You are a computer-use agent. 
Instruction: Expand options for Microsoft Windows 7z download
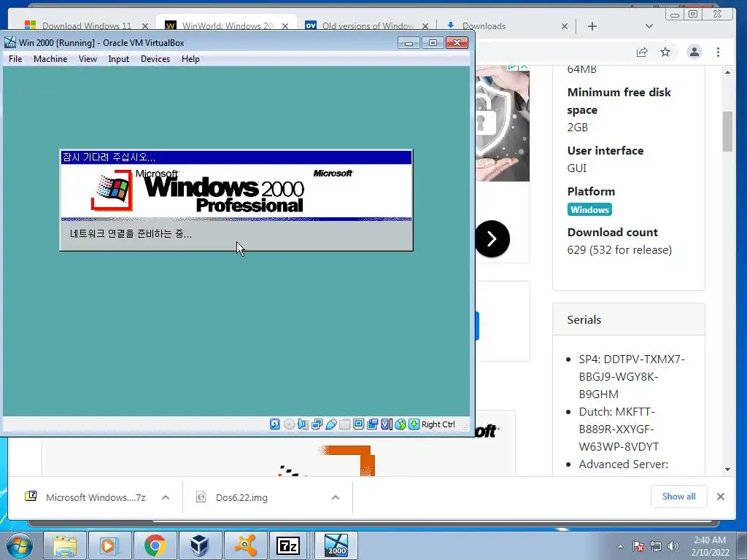tap(166, 497)
